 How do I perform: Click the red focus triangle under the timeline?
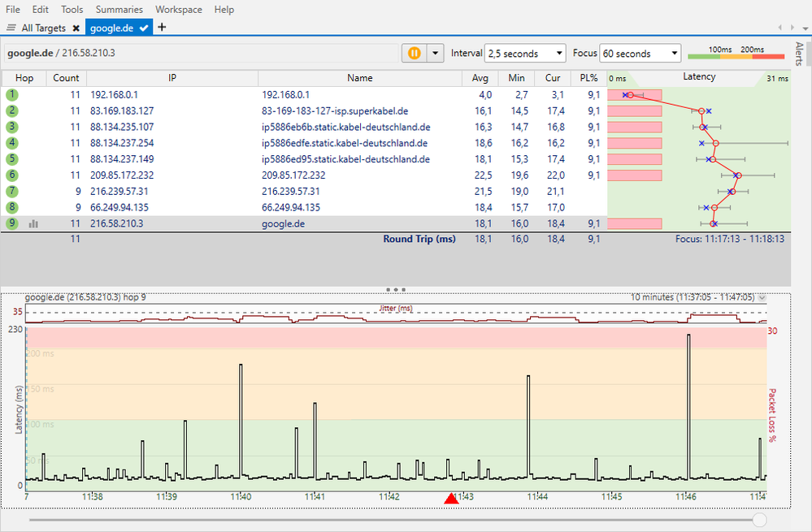[452, 499]
